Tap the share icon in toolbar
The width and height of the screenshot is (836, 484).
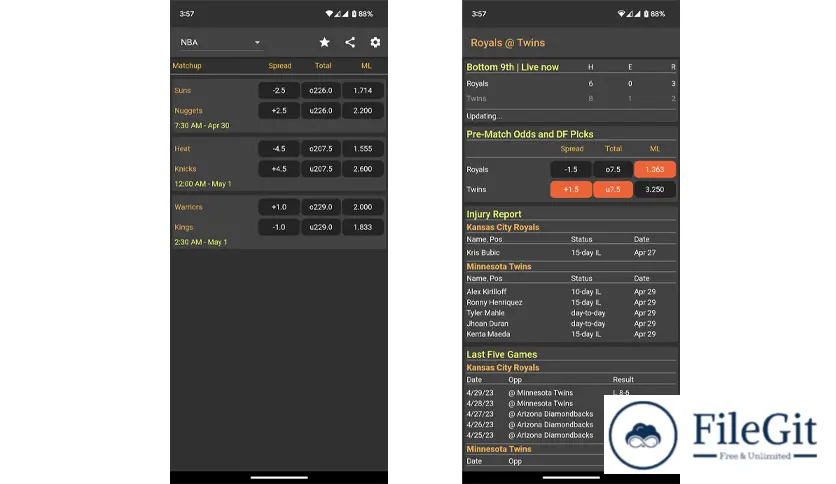tap(350, 42)
